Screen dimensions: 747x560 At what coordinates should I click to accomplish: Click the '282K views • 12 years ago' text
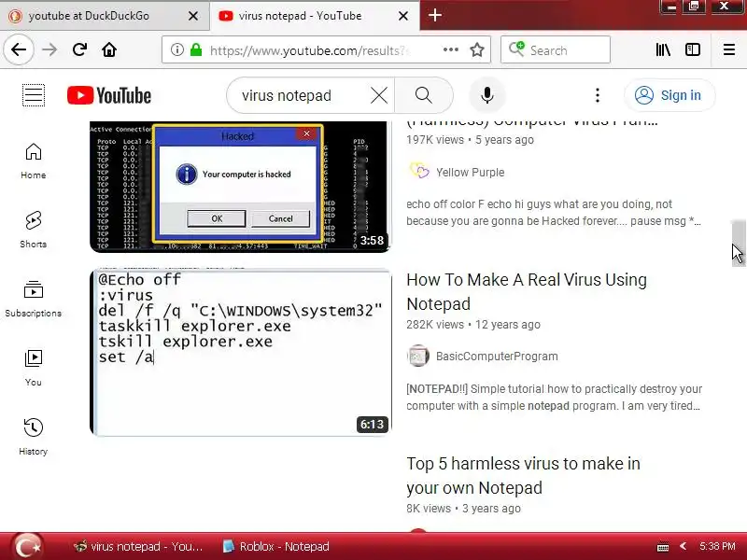pos(473,324)
